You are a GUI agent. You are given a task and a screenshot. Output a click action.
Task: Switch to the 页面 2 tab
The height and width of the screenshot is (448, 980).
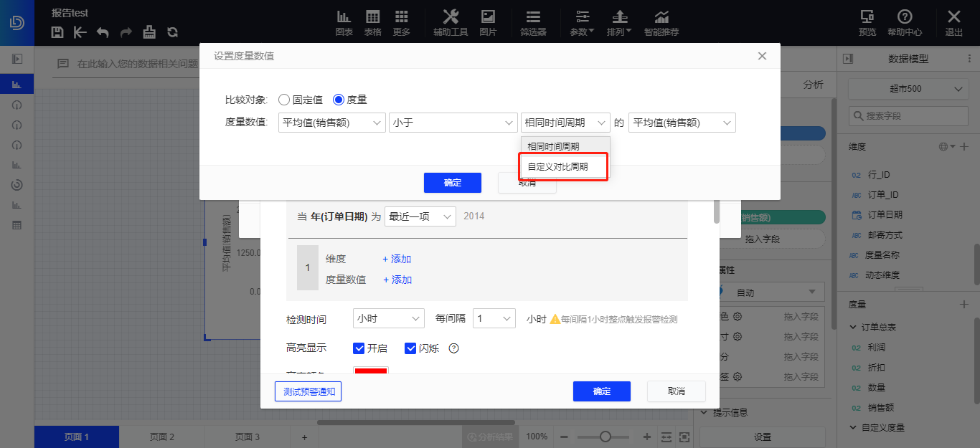pyautogui.click(x=162, y=437)
